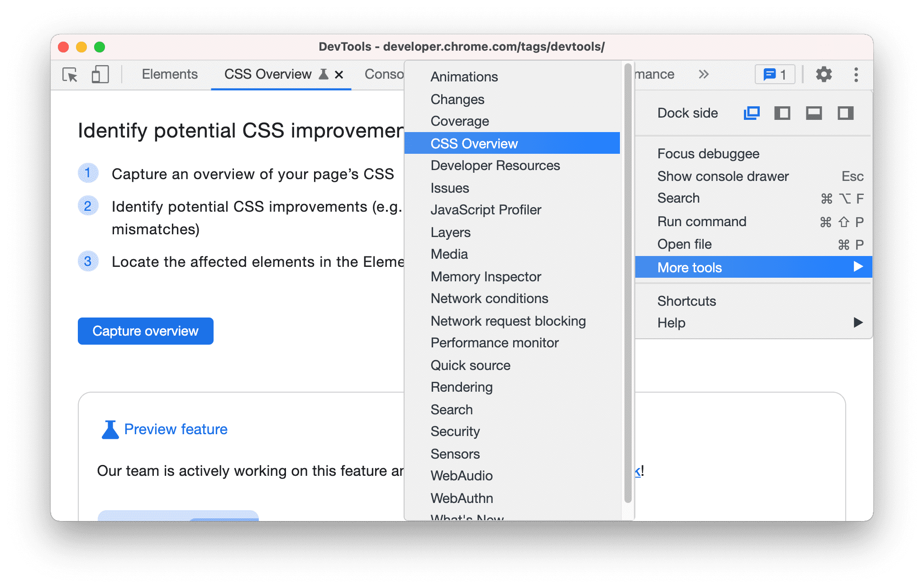Viewport: 924px width, 588px height.
Task: Open the Settings gear icon
Action: pos(825,74)
